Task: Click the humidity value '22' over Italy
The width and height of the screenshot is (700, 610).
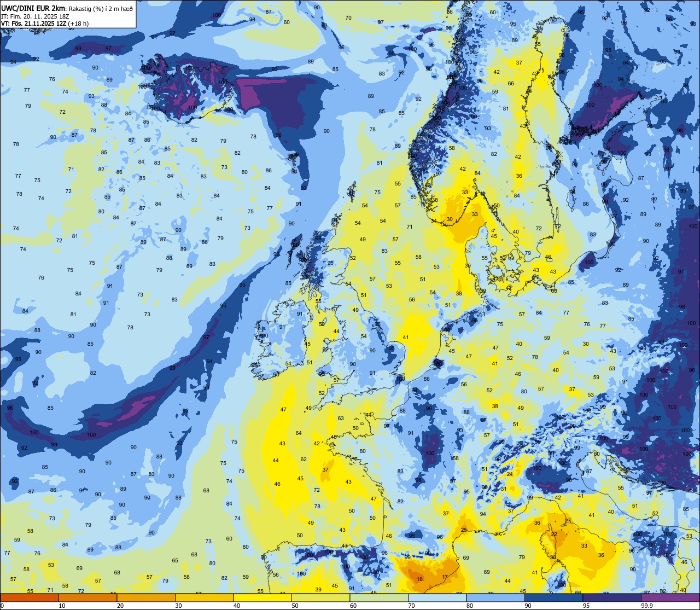Action: click(554, 534)
